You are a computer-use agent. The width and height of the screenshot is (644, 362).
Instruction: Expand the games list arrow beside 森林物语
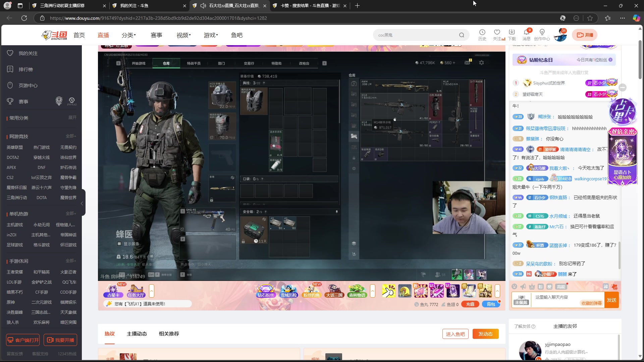(x=373, y=291)
